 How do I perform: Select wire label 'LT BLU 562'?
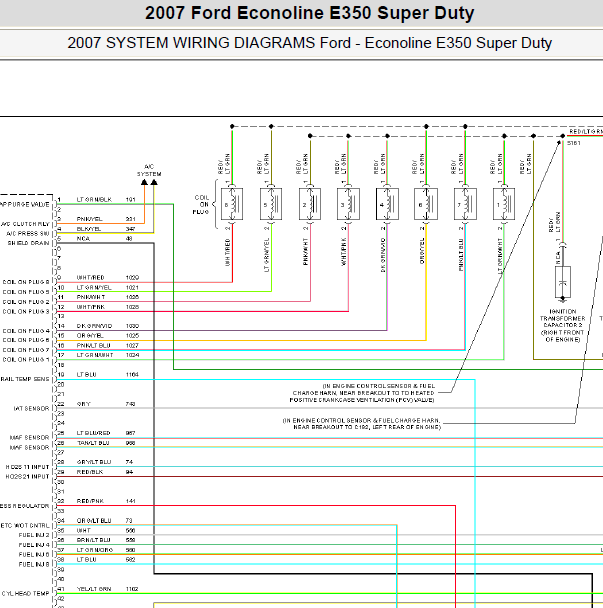pos(106,560)
